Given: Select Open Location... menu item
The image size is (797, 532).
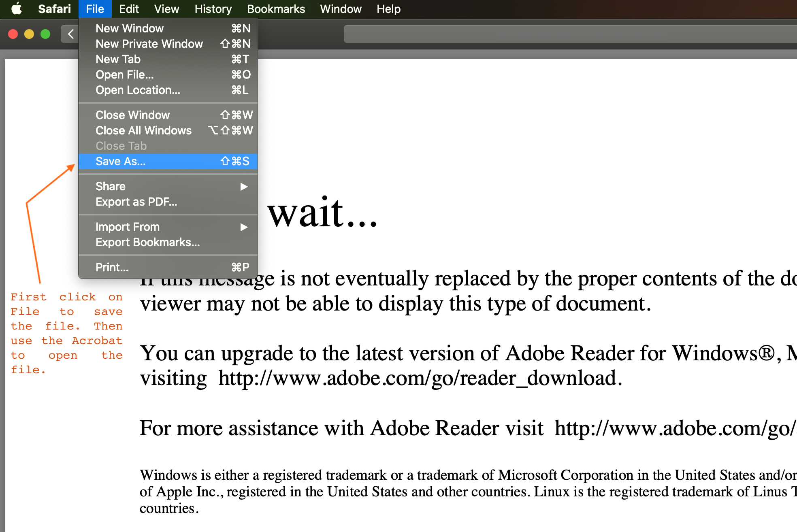Looking at the screenshot, I should 138,89.
